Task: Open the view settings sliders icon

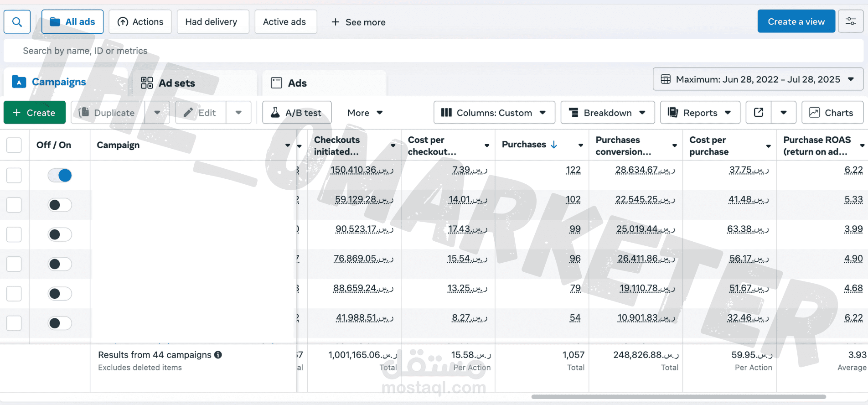Action: (x=851, y=21)
